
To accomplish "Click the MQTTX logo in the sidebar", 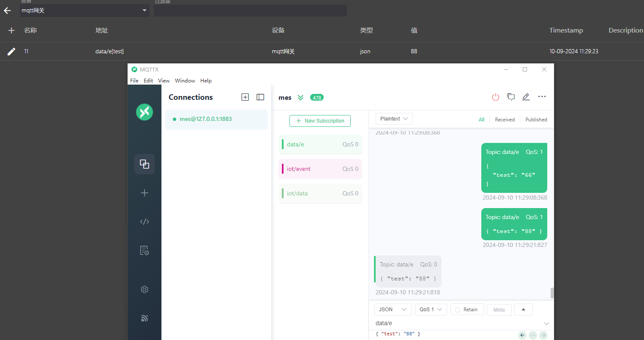I will click(x=145, y=112).
